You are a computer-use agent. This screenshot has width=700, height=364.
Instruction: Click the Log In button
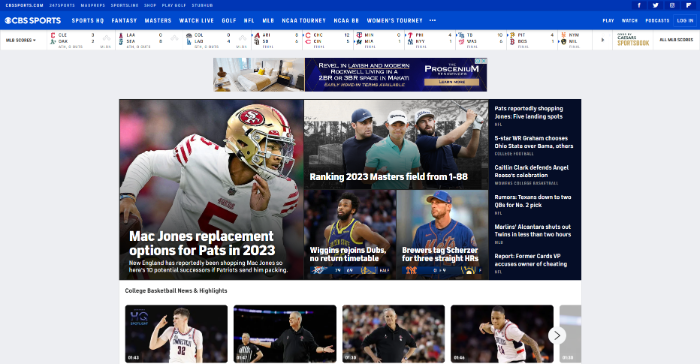[685, 21]
